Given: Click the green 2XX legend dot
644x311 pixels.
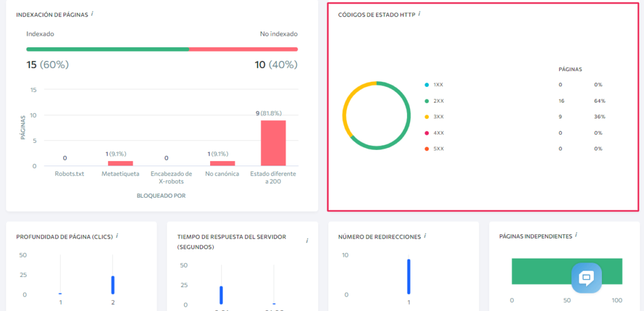Looking at the screenshot, I should 427,101.
